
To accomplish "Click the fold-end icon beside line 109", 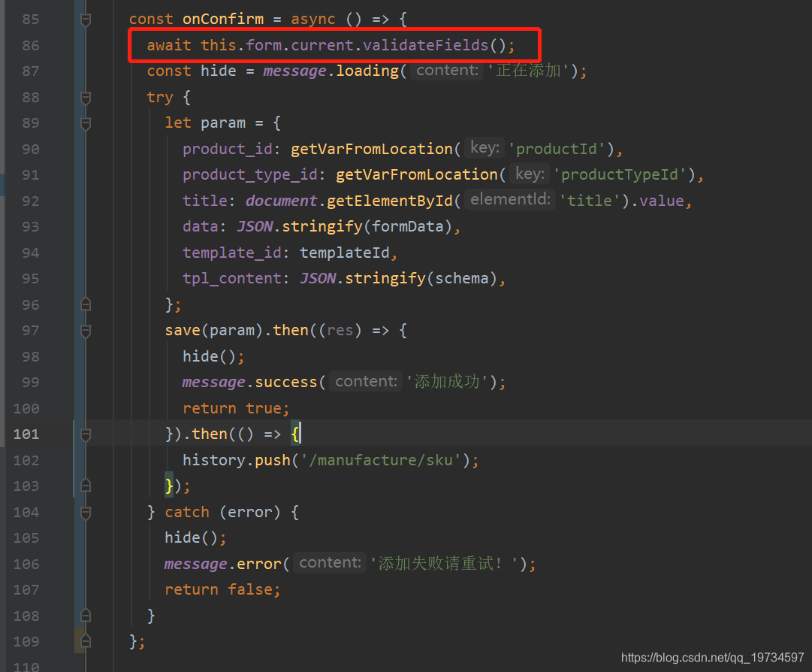I will [x=85, y=641].
